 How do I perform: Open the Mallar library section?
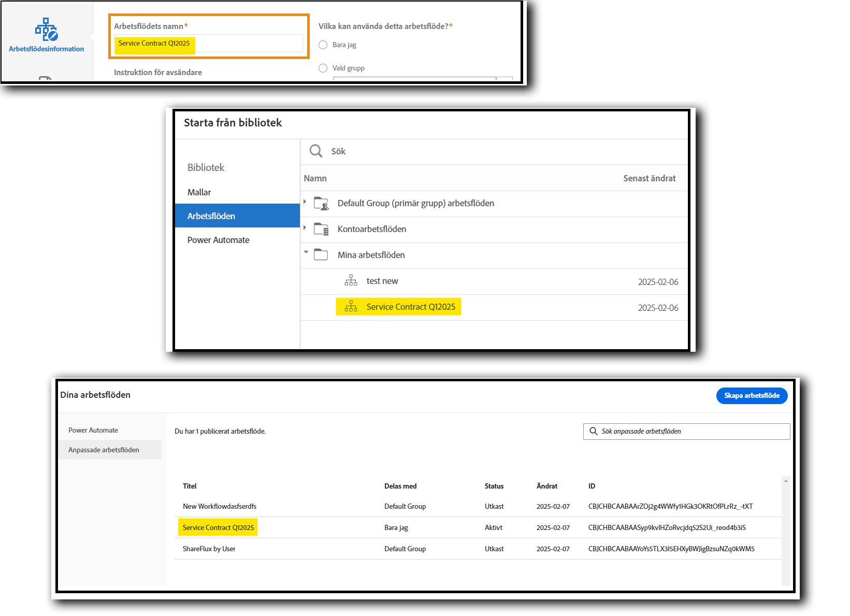[199, 192]
